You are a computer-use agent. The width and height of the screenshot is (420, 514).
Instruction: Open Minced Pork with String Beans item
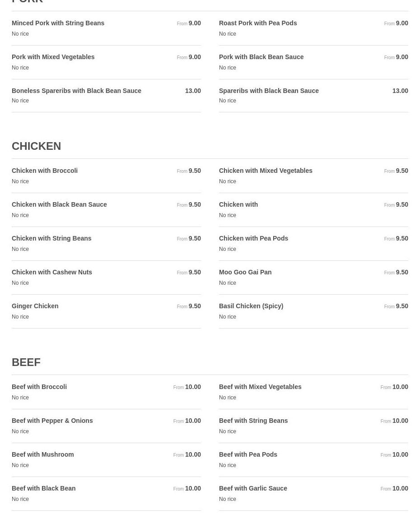pyautogui.click(x=106, y=28)
